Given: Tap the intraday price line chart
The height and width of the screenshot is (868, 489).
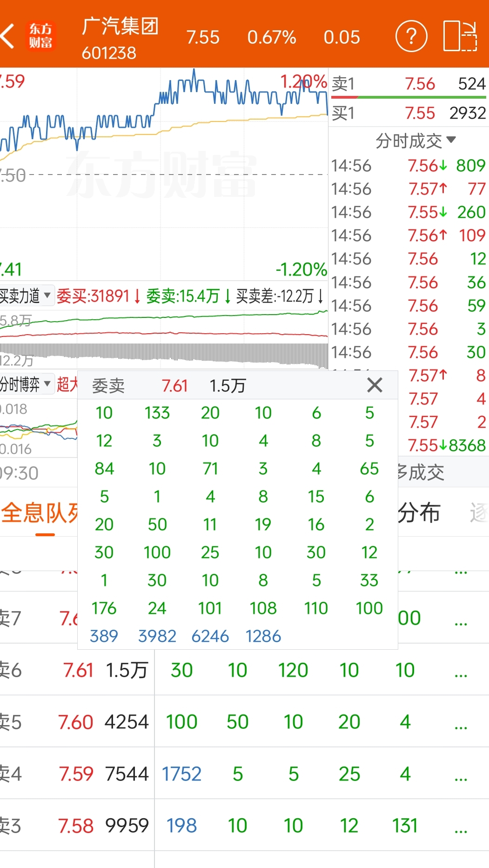Looking at the screenshot, I should pos(164,175).
